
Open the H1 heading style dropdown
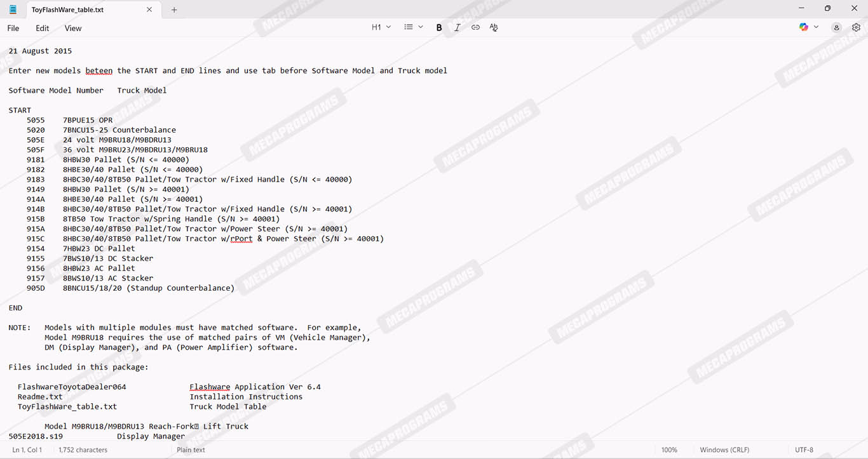[x=381, y=27]
